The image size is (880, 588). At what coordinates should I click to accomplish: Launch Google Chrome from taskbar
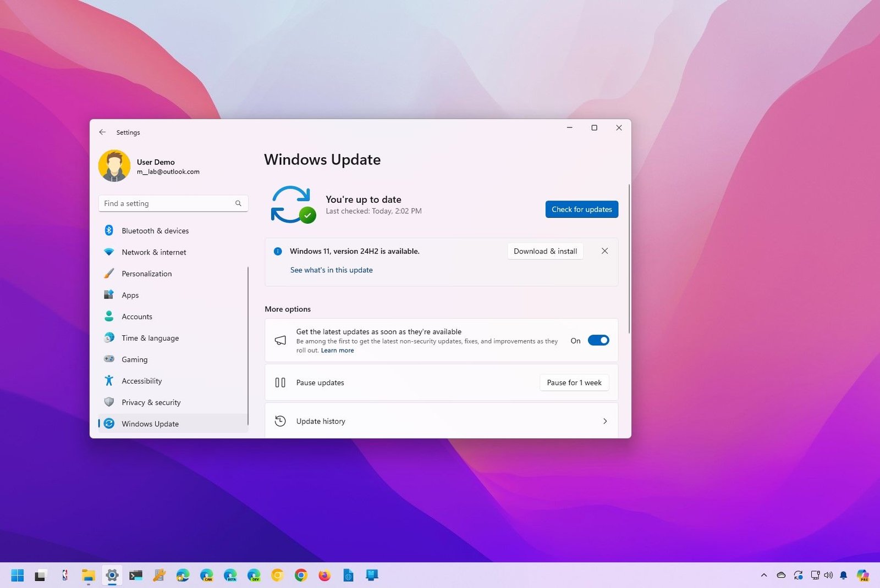[x=300, y=575]
